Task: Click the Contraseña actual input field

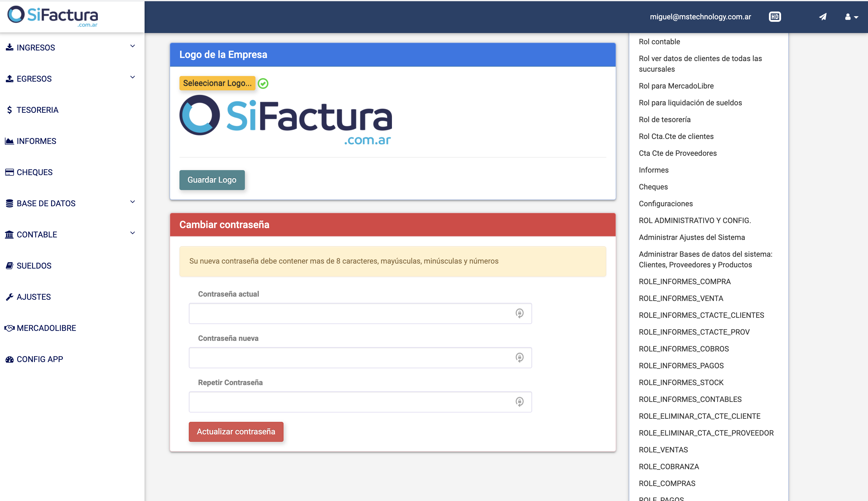Action: point(360,313)
